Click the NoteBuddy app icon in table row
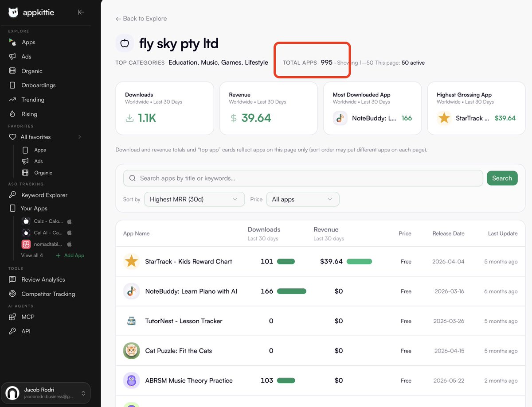The height and width of the screenshot is (407, 532). point(131,291)
